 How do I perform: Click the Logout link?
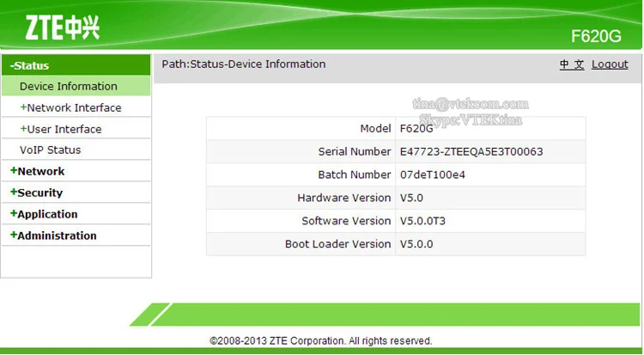click(x=610, y=64)
